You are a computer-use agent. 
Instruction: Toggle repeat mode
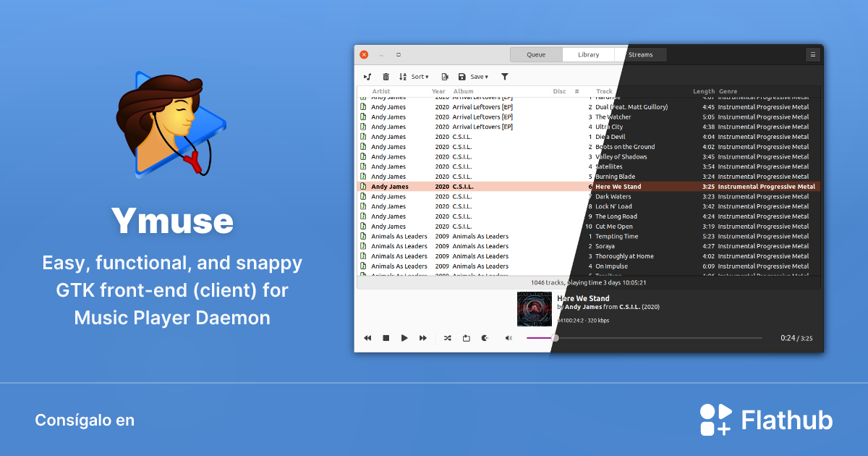tap(467, 337)
